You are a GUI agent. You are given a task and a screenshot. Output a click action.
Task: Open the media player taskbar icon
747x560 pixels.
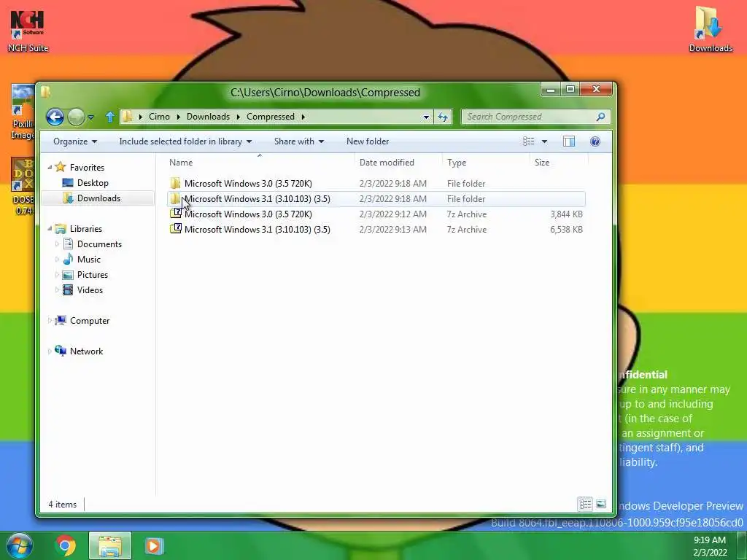[154, 545]
